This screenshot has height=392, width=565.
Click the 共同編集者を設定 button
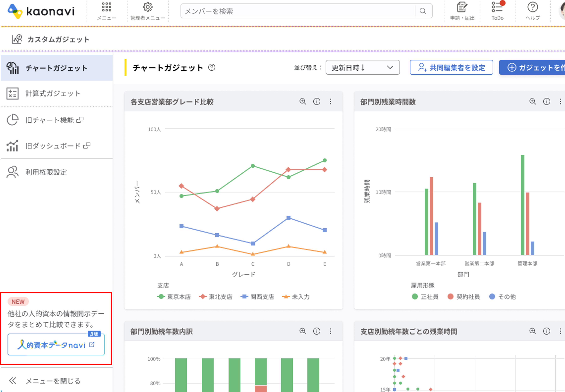click(x=451, y=67)
